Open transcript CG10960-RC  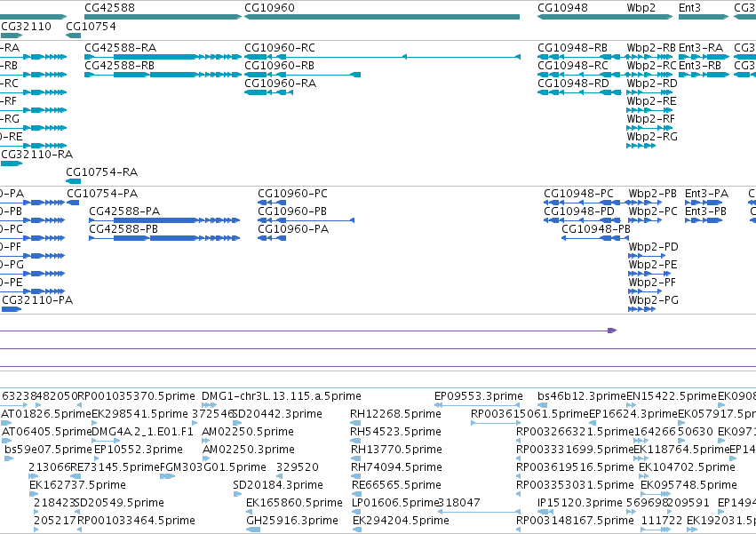(280, 48)
